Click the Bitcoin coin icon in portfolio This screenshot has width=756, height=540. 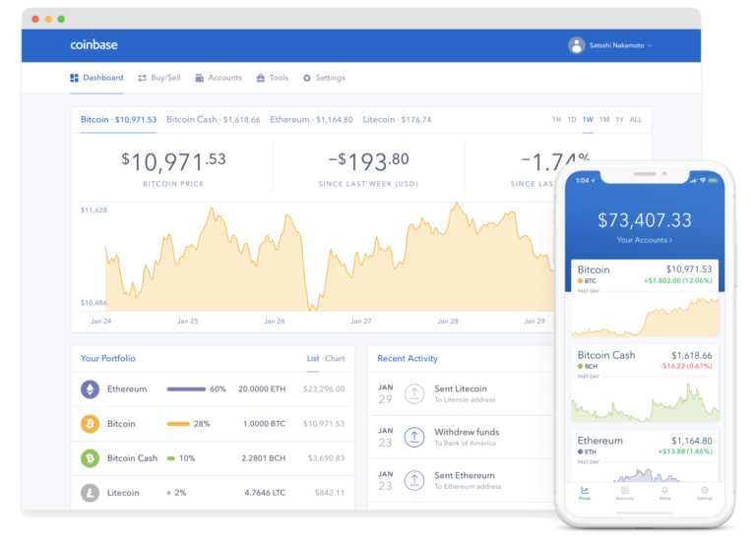[x=90, y=424]
